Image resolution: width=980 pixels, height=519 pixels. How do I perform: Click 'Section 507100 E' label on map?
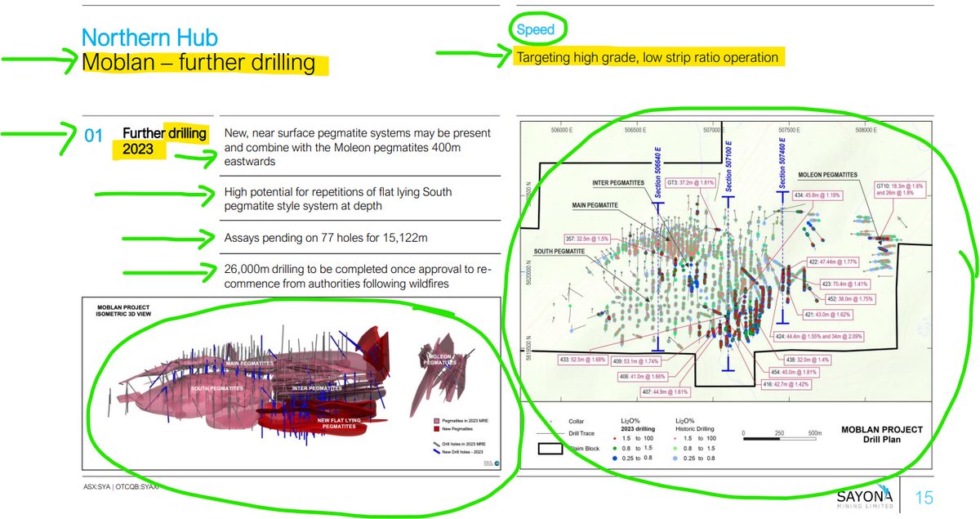[727, 167]
